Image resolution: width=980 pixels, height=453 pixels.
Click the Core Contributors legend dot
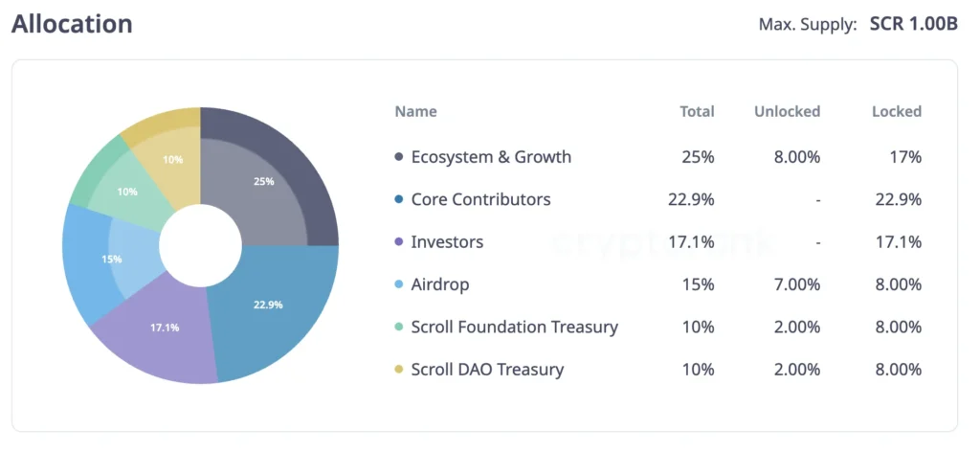coord(398,200)
